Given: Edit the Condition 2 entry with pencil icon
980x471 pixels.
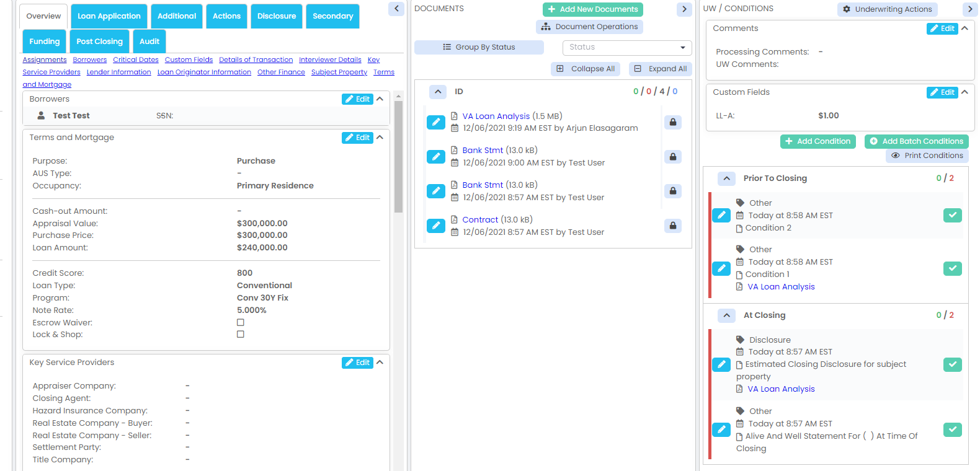Looking at the screenshot, I should (x=721, y=215).
